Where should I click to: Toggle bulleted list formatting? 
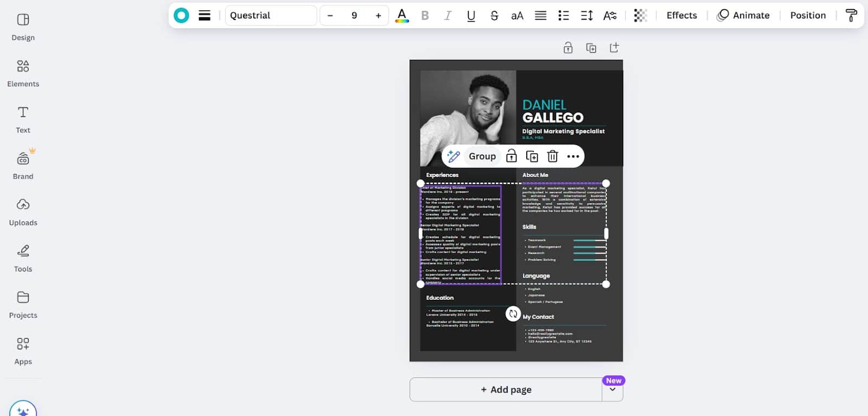564,15
